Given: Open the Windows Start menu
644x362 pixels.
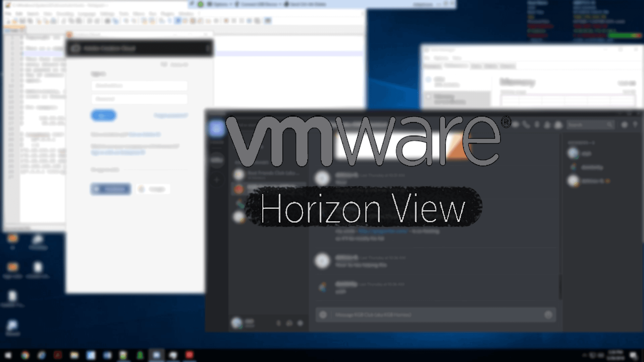Looking at the screenshot, I should click(7, 355).
